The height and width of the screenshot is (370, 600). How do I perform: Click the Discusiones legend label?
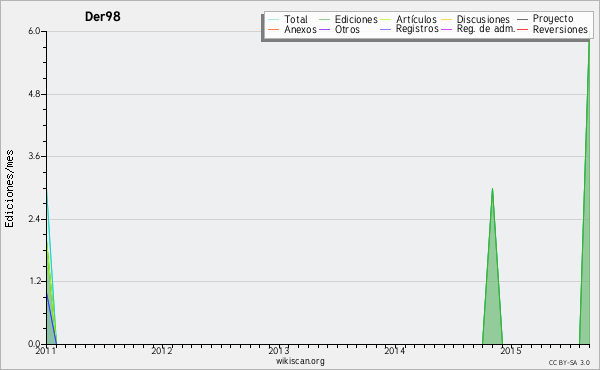(483, 19)
